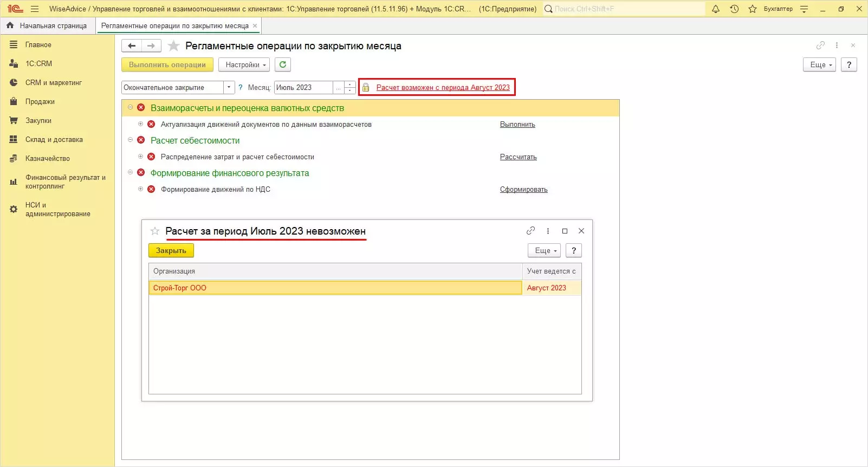Add page to favorites with the star
Image resolution: width=868 pixels, height=467 pixels.
(173, 46)
